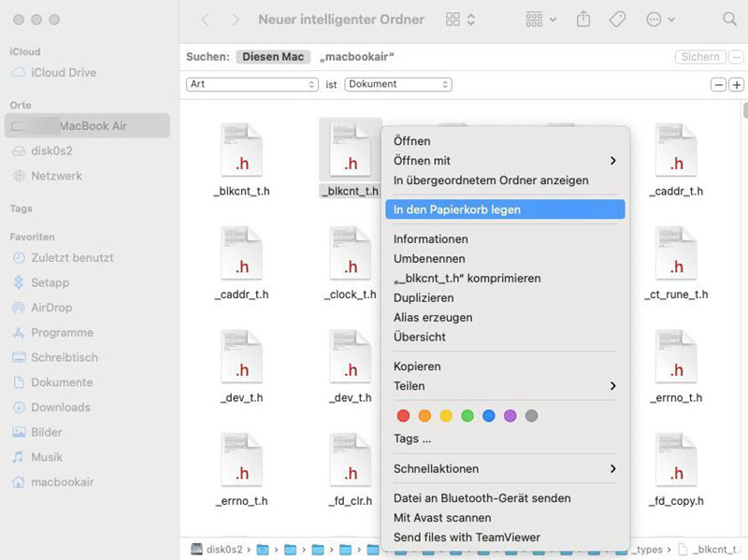This screenshot has height=560, width=748.
Task: Expand the Teilen submenu
Action: (x=505, y=386)
